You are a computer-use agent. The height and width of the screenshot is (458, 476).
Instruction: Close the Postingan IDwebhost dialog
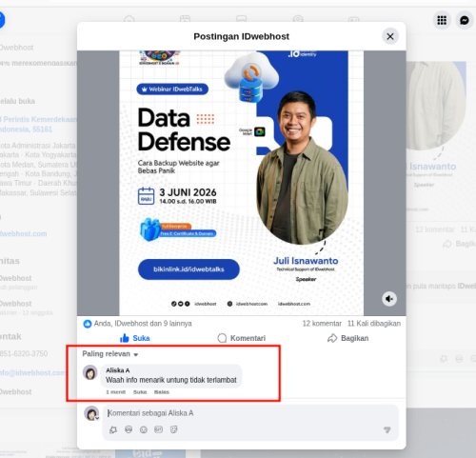tap(390, 36)
